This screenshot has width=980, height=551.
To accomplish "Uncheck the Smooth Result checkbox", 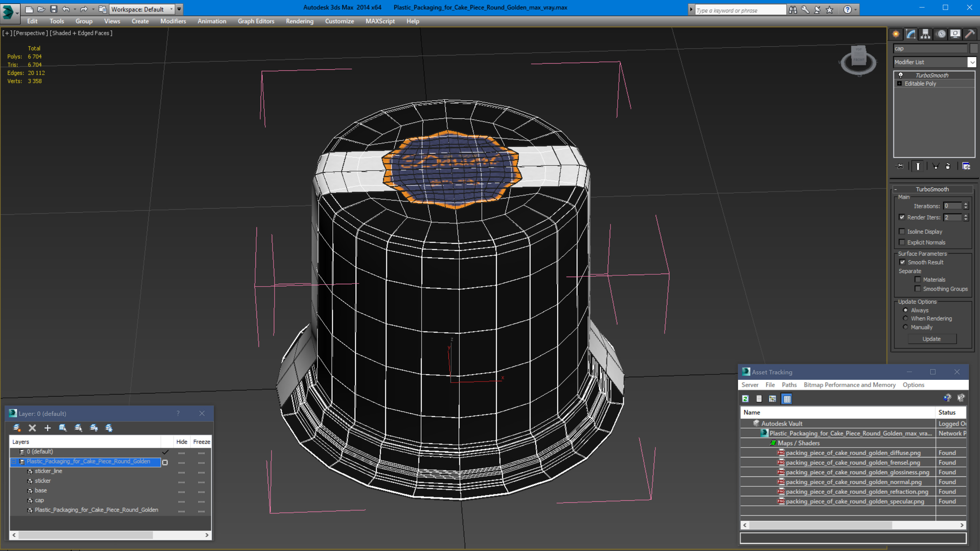I will coord(902,262).
